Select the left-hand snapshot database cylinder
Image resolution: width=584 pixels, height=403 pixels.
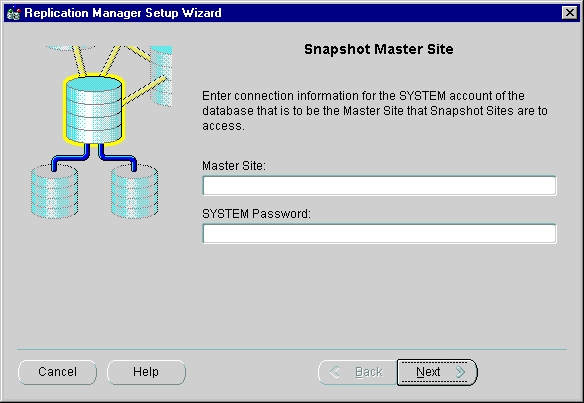coord(54,191)
